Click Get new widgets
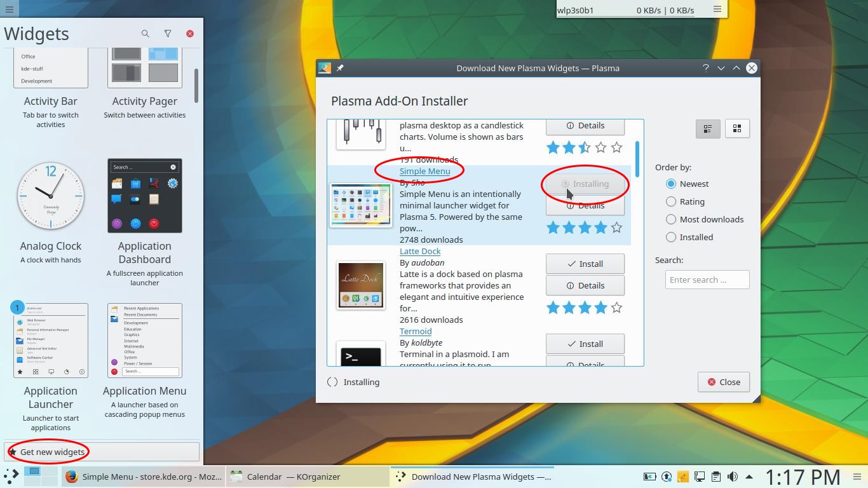Screen dimensions: 868x488 (x=51, y=451)
